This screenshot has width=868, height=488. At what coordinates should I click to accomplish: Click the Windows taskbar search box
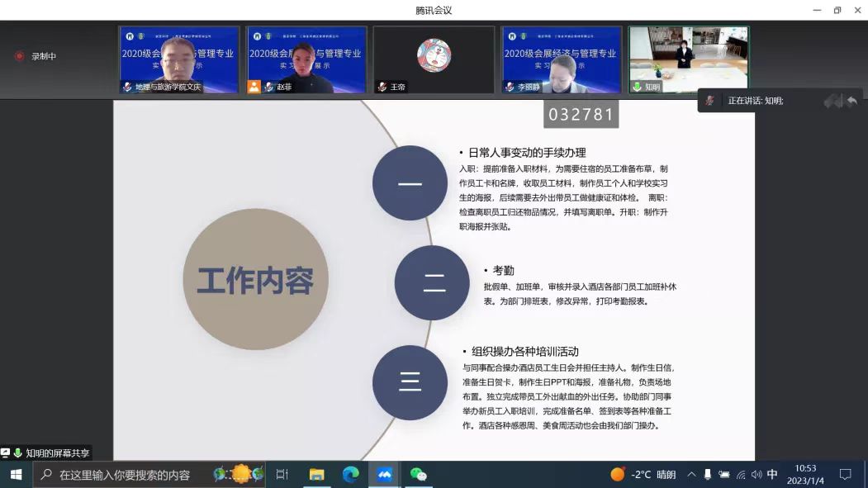[124, 475]
